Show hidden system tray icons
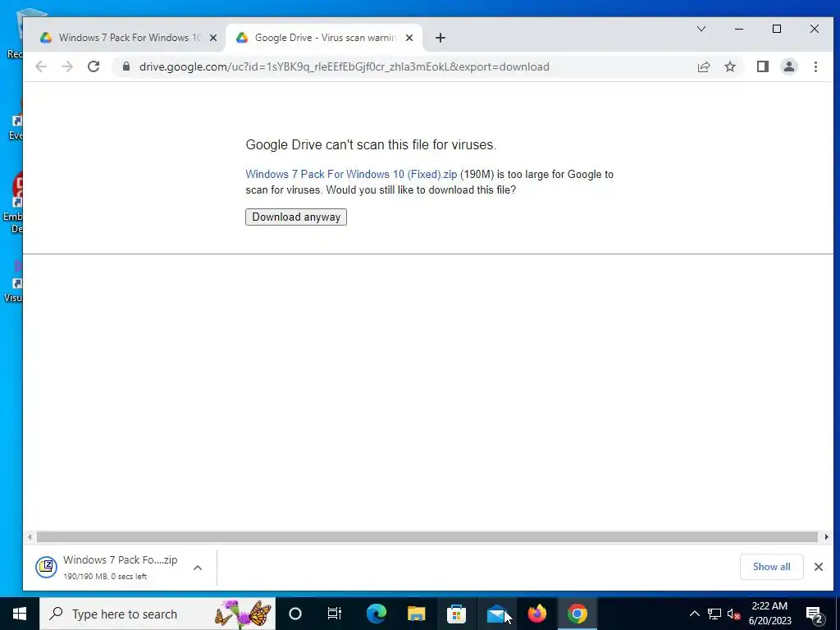Viewport: 840px width, 630px height. pyautogui.click(x=694, y=614)
